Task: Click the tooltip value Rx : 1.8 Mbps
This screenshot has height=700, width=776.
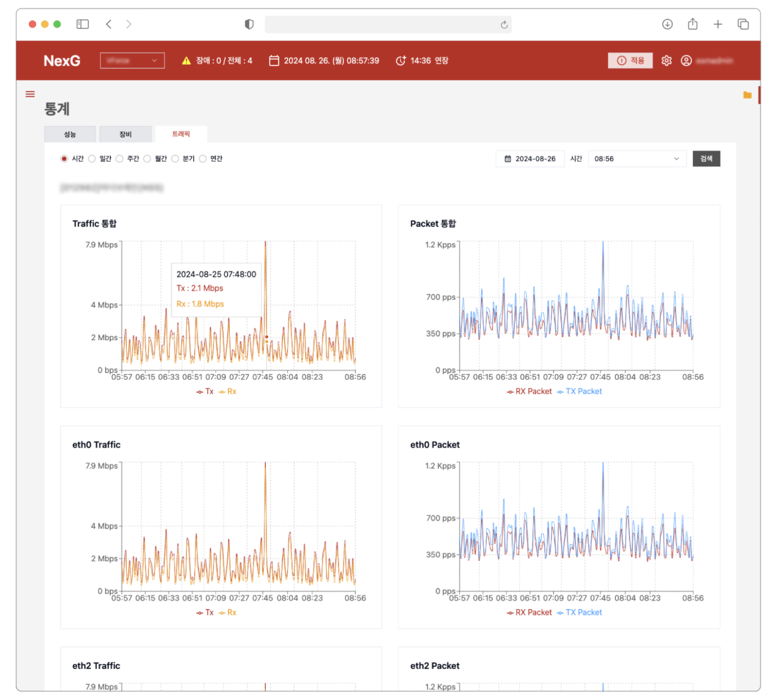Action: pyautogui.click(x=200, y=304)
